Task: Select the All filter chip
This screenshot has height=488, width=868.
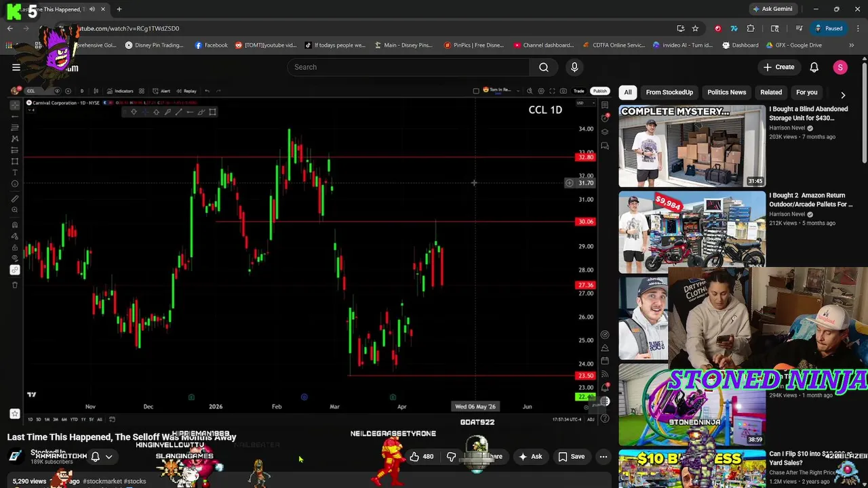Action: click(x=628, y=92)
